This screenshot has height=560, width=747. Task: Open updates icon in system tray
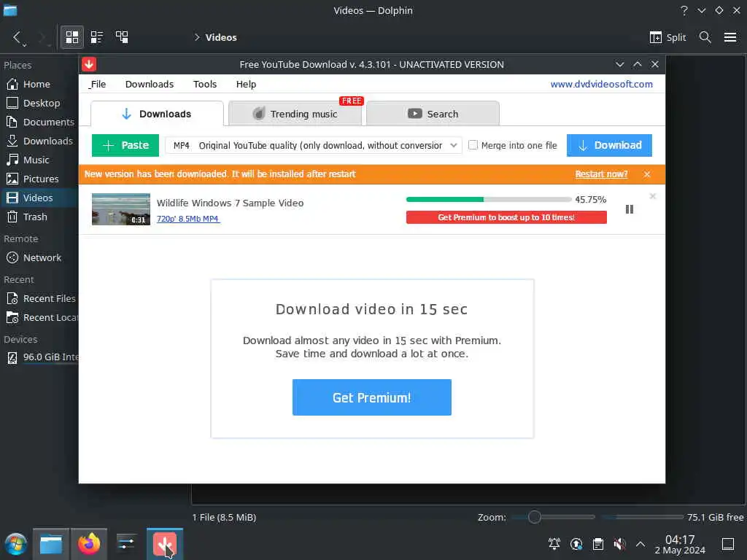click(576, 544)
